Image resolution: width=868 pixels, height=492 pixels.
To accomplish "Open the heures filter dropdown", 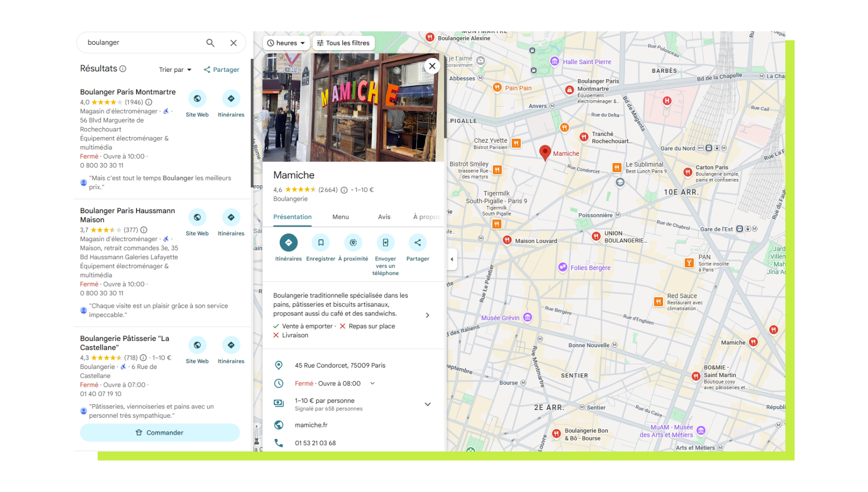I will pos(286,43).
